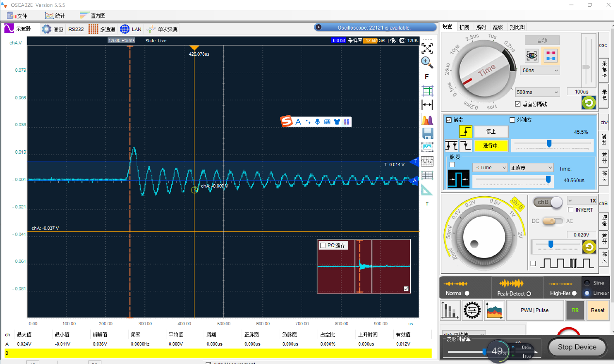Select the rising edge trigger icon
Image resolution: width=614 pixels, height=364 pixels.
click(466, 131)
